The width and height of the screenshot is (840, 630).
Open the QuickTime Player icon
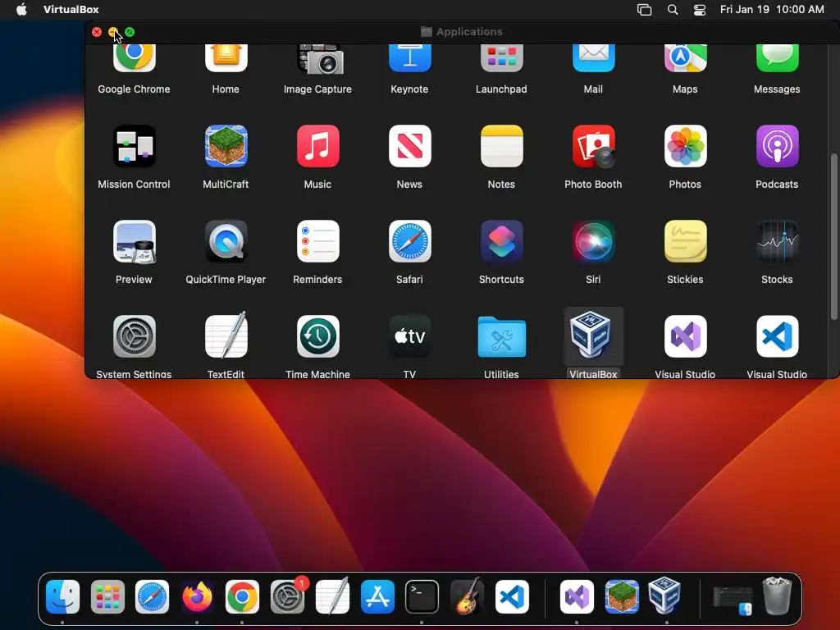point(226,242)
